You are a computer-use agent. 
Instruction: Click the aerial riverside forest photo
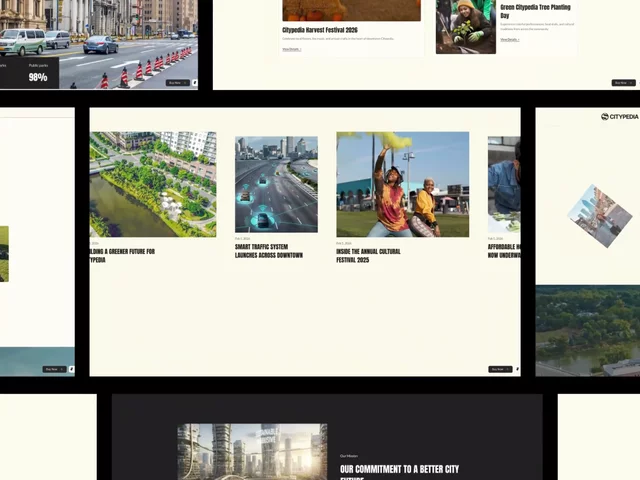588,331
